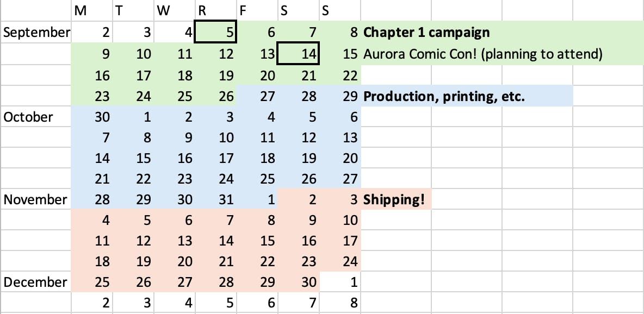Image resolution: width=644 pixels, height=314 pixels.
Task: Select the September month label cell
Action: (x=36, y=33)
